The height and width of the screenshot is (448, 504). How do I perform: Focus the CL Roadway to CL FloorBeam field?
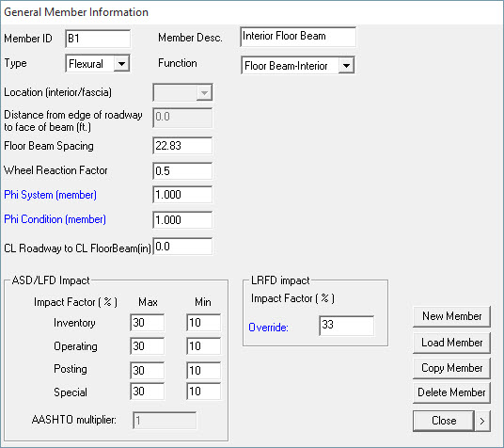tap(182, 247)
